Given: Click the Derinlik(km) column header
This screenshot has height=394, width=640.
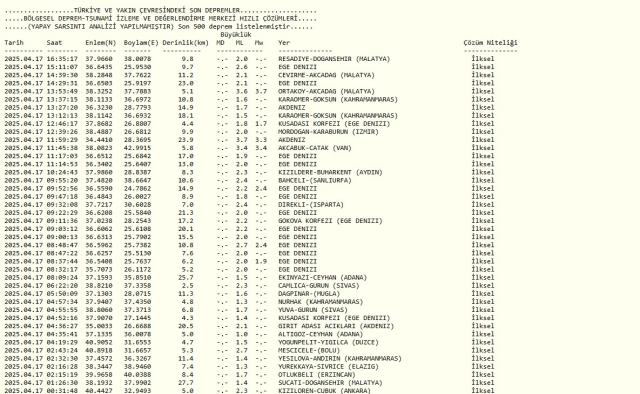Looking at the screenshot, I should pos(185,42).
